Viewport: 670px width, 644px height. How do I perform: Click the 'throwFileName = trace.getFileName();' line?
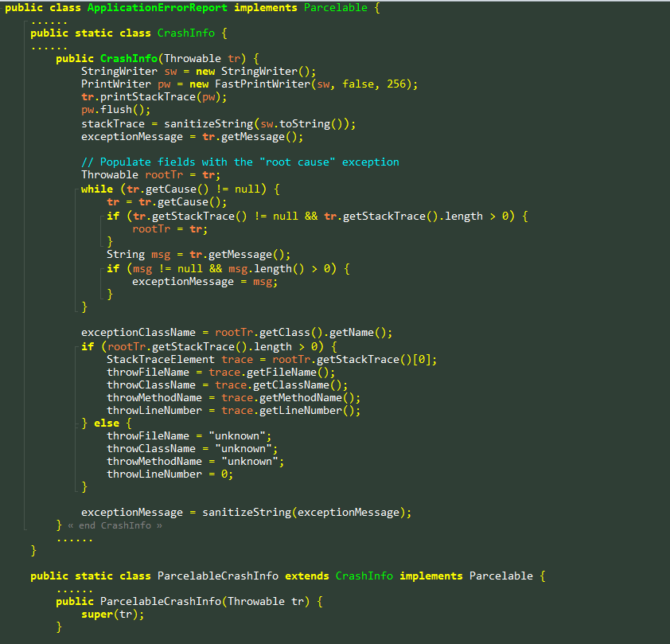[x=221, y=373]
